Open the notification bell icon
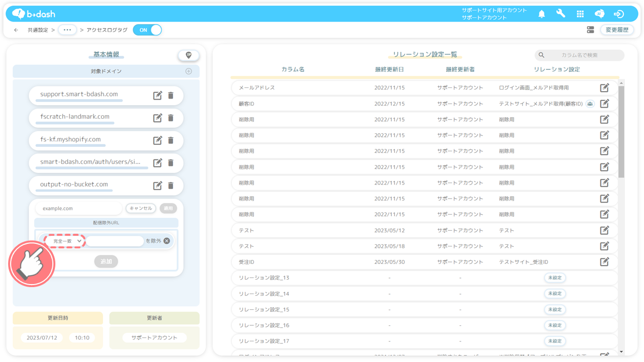 point(541,14)
